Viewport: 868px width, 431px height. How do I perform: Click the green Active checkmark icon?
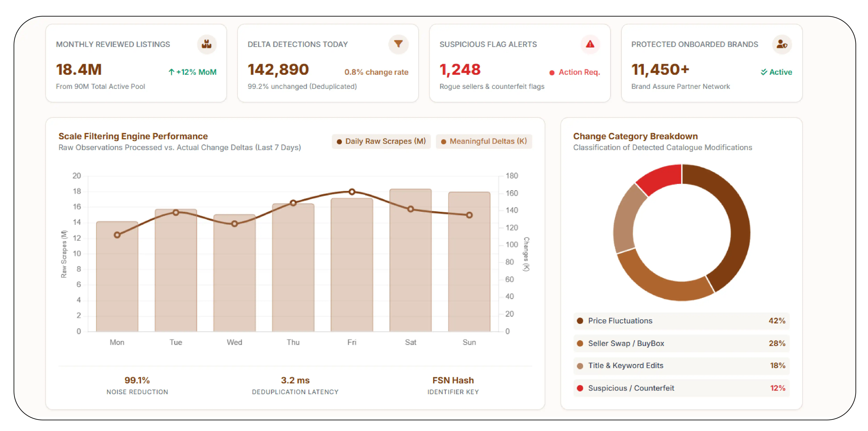(x=764, y=72)
